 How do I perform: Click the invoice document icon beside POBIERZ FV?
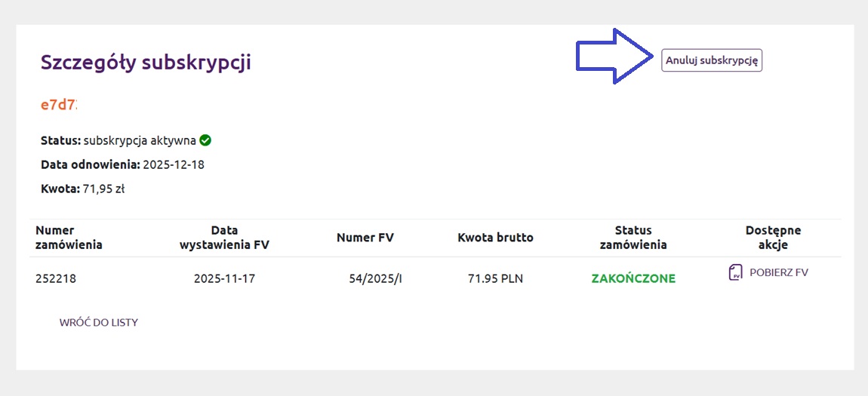tap(735, 272)
